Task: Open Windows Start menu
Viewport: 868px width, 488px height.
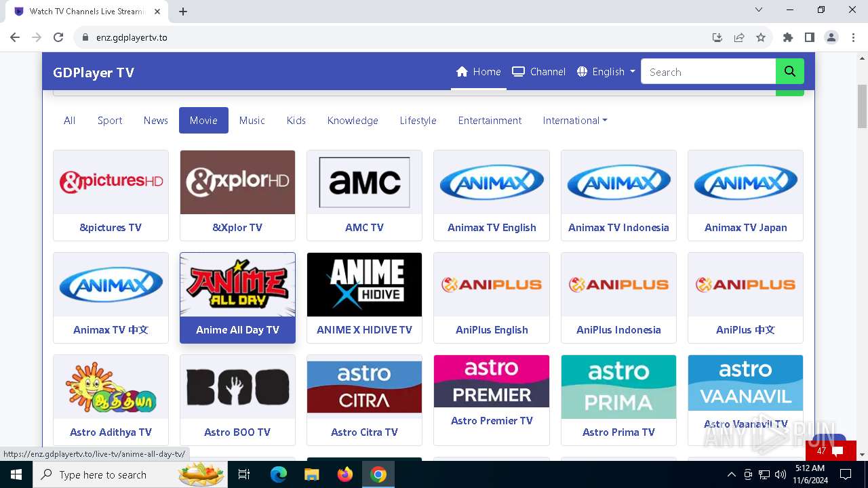Action: coord(16,474)
